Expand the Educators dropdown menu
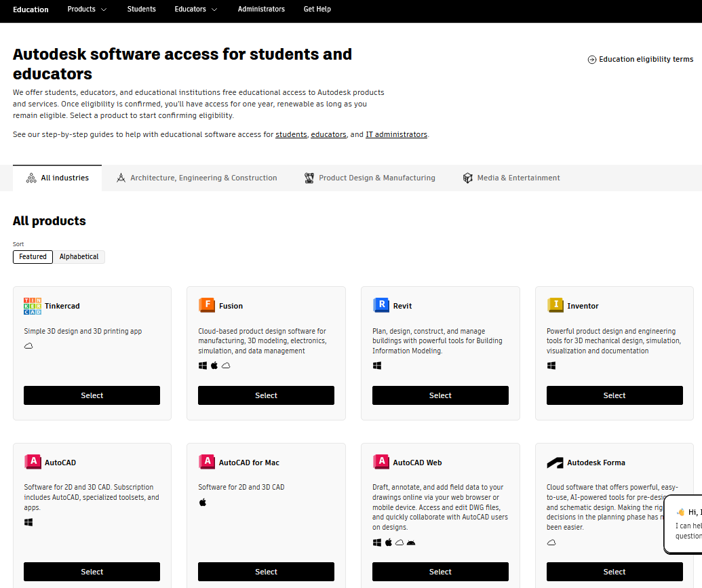Image resolution: width=702 pixels, height=588 pixels. pyautogui.click(x=195, y=9)
